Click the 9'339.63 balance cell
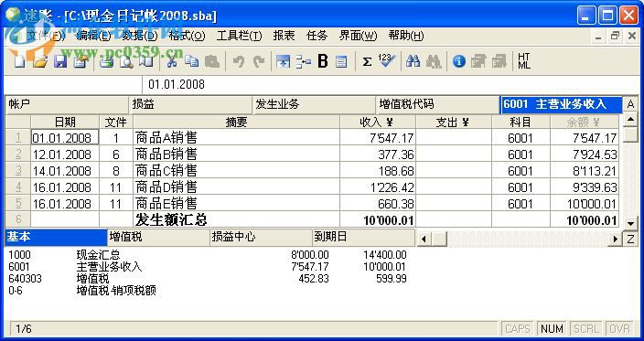This screenshot has height=341, width=644. point(585,187)
